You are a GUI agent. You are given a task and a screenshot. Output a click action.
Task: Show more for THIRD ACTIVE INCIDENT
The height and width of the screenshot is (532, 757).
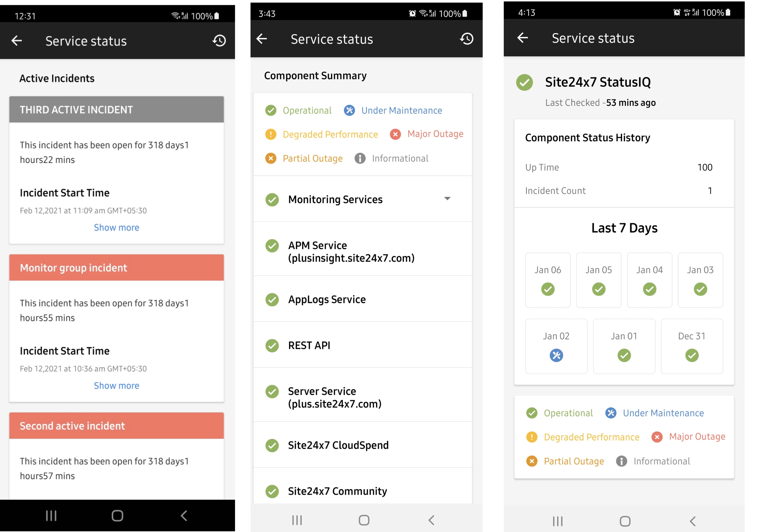pyautogui.click(x=116, y=227)
